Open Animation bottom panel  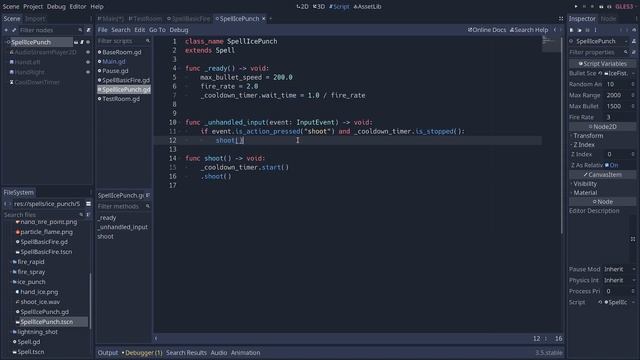point(245,353)
